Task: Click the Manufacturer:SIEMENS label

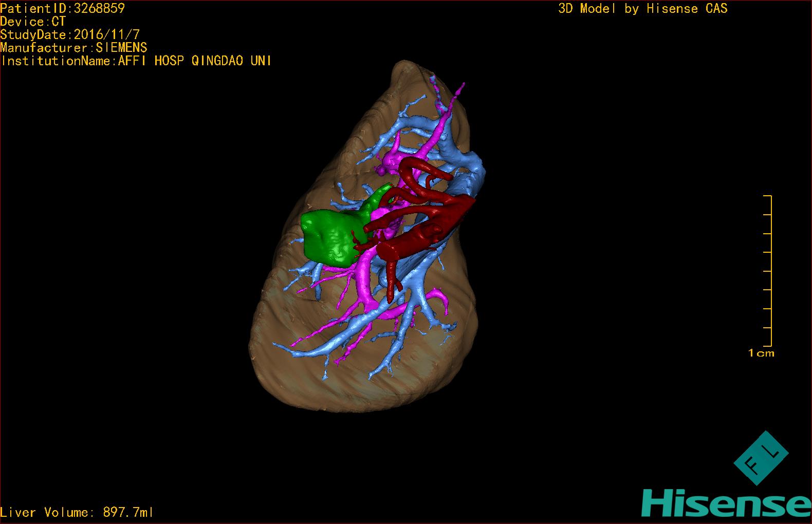Action: point(74,48)
